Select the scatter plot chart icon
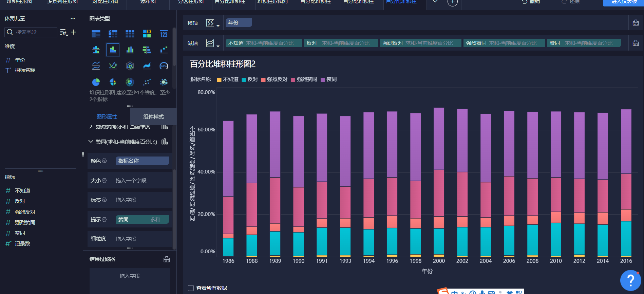The height and width of the screenshot is (294, 644). click(x=147, y=82)
